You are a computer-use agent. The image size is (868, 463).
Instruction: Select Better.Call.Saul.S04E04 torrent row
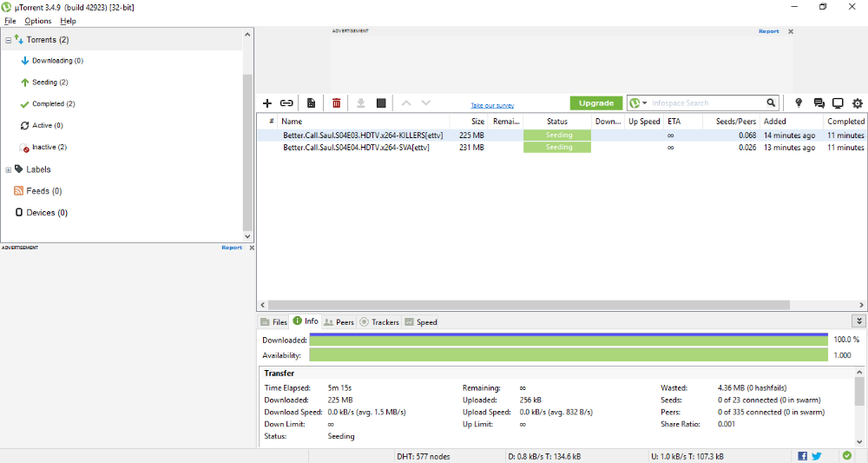[562, 148]
